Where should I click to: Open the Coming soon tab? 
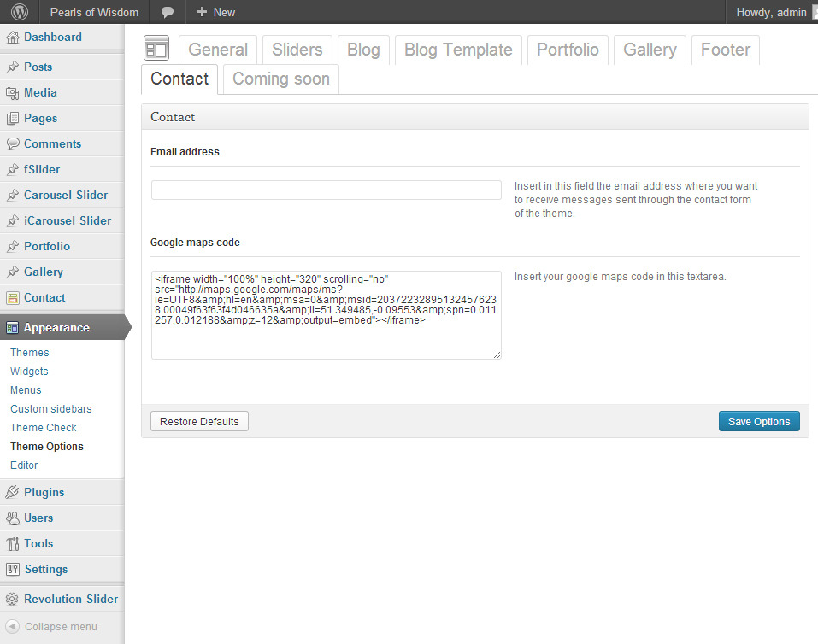click(x=280, y=79)
